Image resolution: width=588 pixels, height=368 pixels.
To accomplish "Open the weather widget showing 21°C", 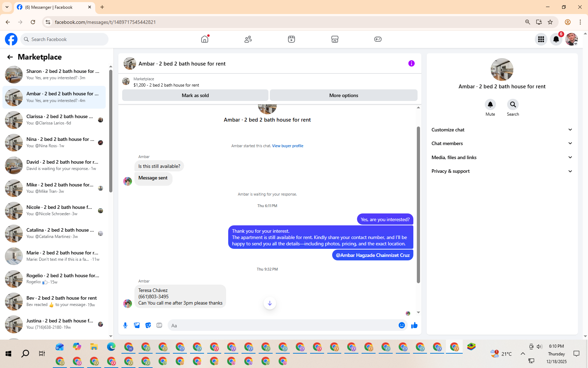I will point(501,354).
